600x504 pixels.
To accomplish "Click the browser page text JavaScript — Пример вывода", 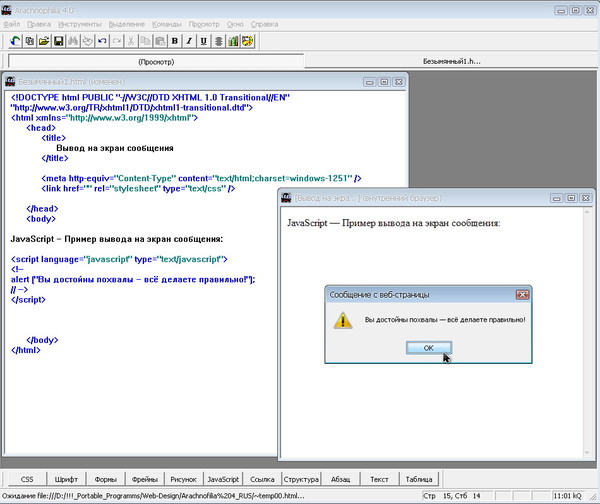I will click(394, 223).
